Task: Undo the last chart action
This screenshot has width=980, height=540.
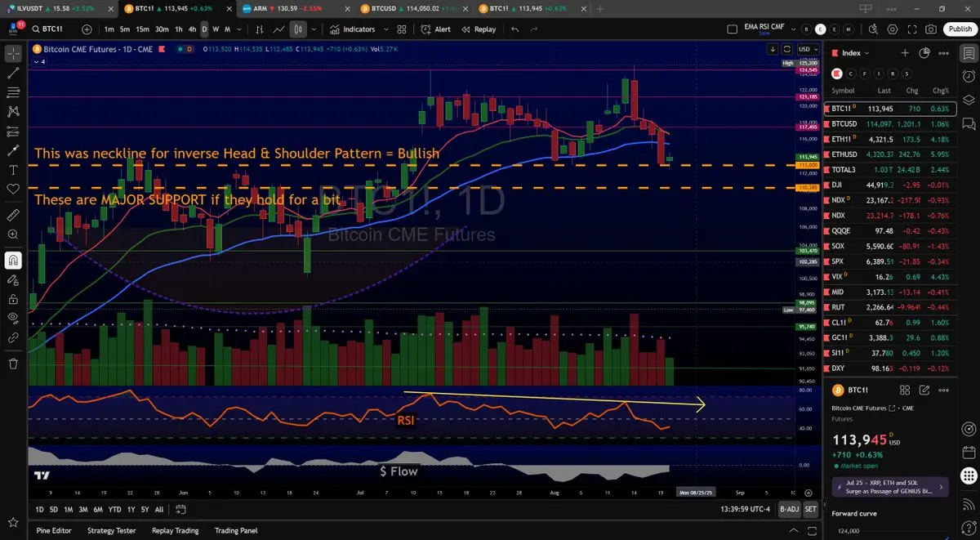Action: (514, 29)
